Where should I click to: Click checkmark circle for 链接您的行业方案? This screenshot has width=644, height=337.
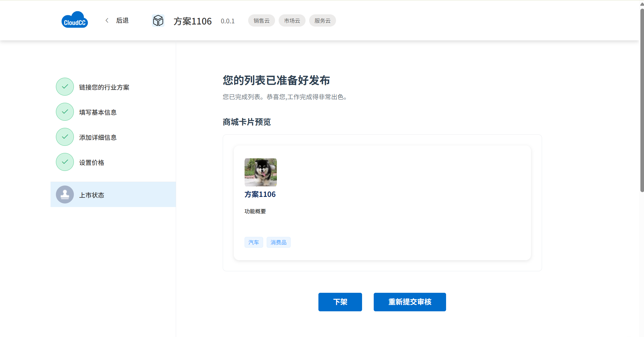(65, 87)
